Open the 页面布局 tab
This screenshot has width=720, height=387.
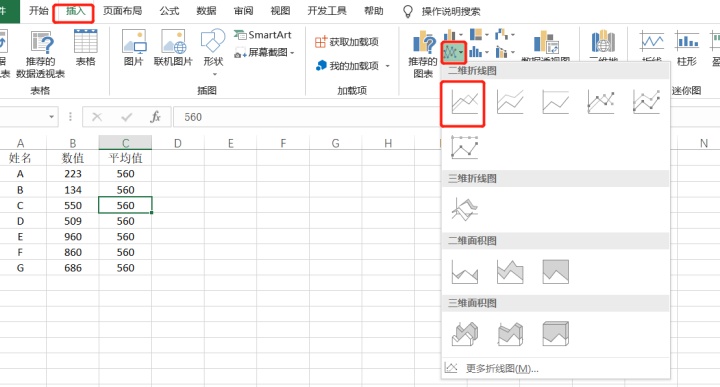tap(122, 11)
